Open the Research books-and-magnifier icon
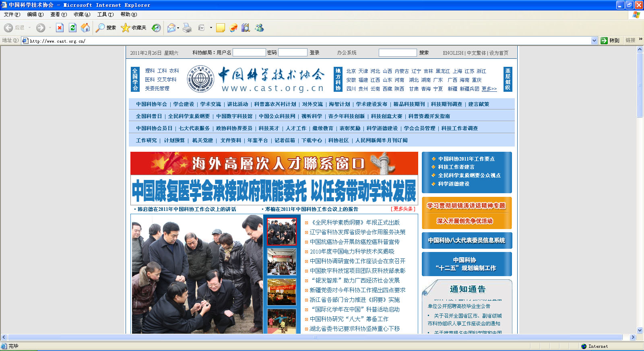644x351 pixels. point(246,28)
